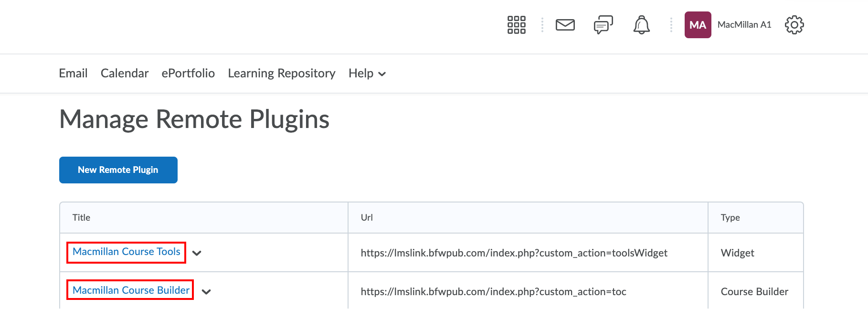This screenshot has height=309, width=868.
Task: Open update alerts bell icon
Action: click(x=641, y=25)
